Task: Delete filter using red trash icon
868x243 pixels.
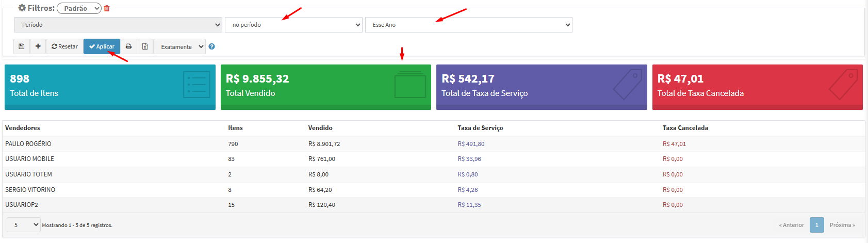Action: pos(107,8)
